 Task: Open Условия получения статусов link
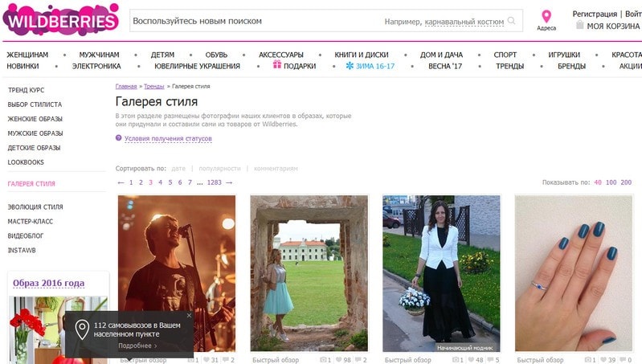pos(168,139)
